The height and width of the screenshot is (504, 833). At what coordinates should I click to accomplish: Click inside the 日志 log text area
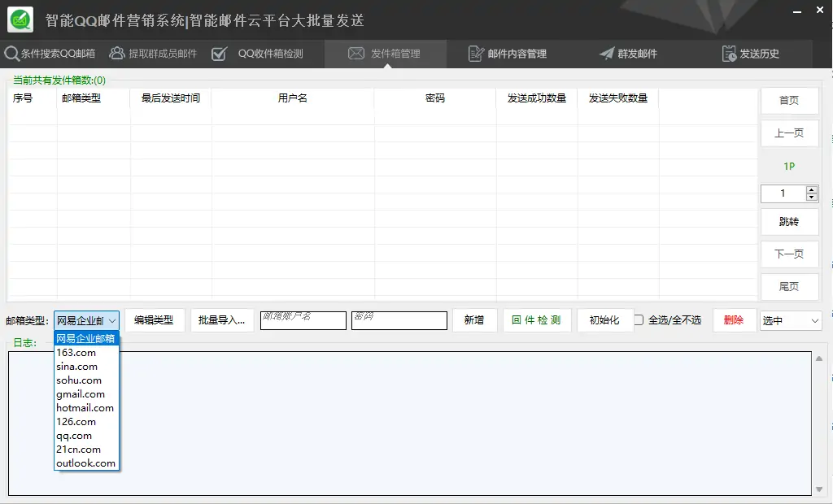(x=410, y=424)
